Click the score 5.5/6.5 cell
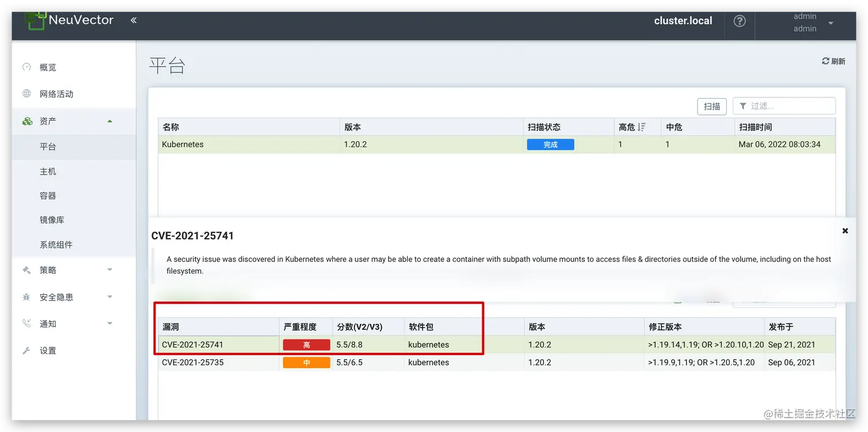The height and width of the screenshot is (432, 868). click(350, 362)
